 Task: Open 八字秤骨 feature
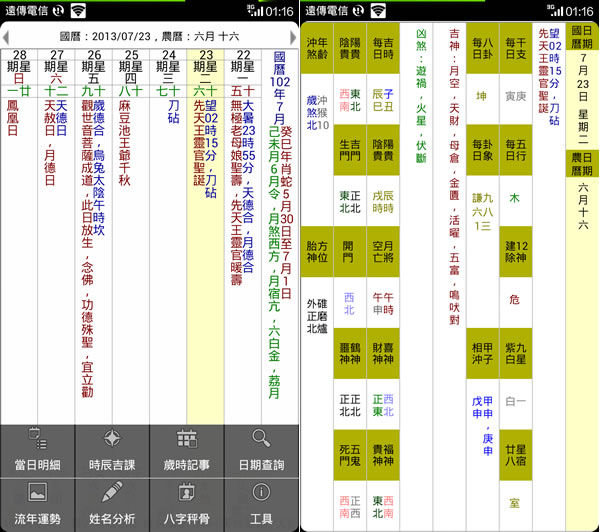[187, 505]
